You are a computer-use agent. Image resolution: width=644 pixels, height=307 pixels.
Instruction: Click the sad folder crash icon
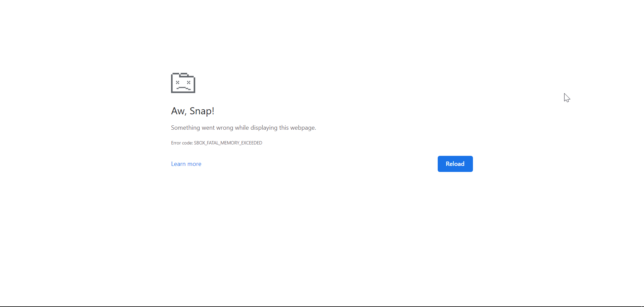tap(183, 83)
